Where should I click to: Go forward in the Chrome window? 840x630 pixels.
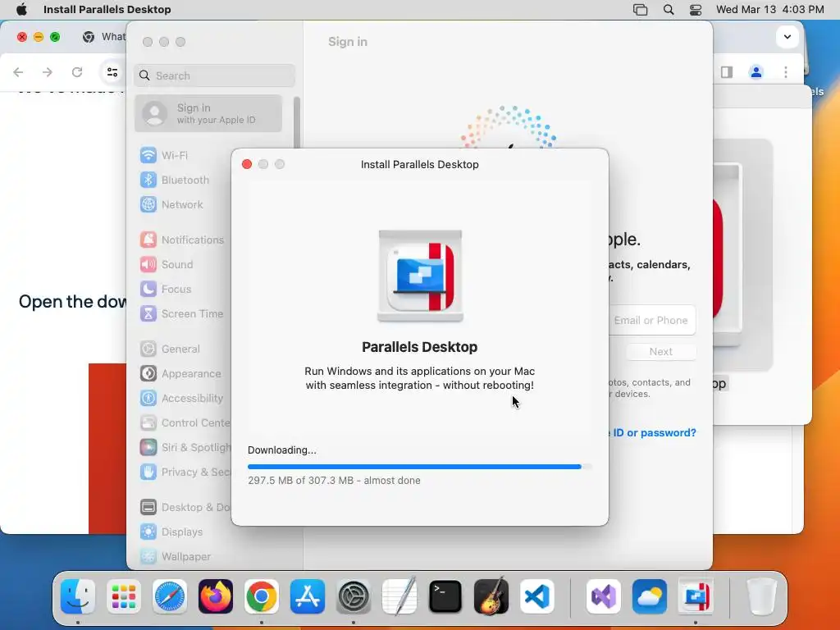coord(47,72)
